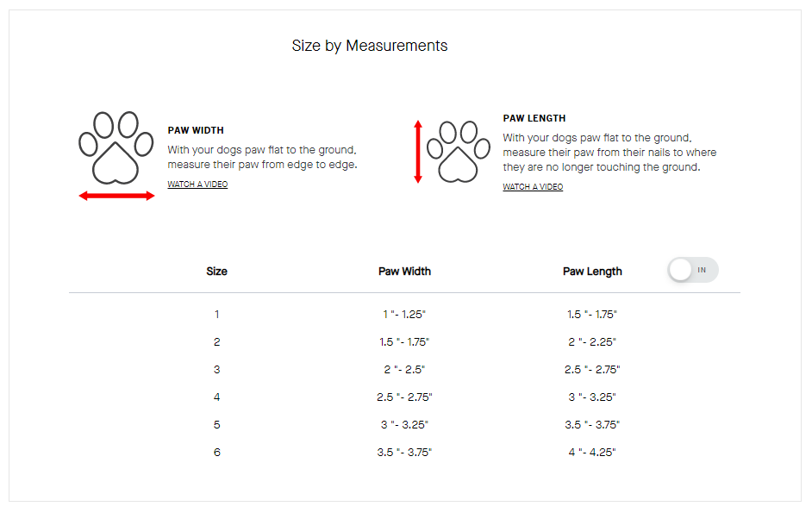Click the bold PAW WIDTH instruction title
Screen dimensions: 812x519
point(196,131)
